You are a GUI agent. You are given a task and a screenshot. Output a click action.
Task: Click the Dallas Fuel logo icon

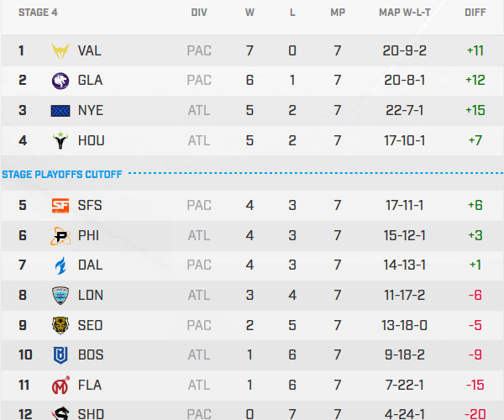click(x=61, y=265)
